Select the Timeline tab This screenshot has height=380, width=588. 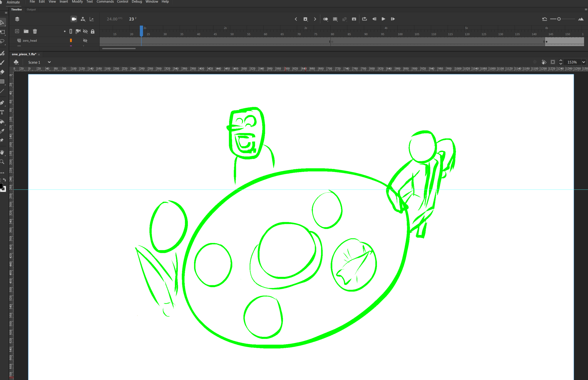tap(16, 9)
